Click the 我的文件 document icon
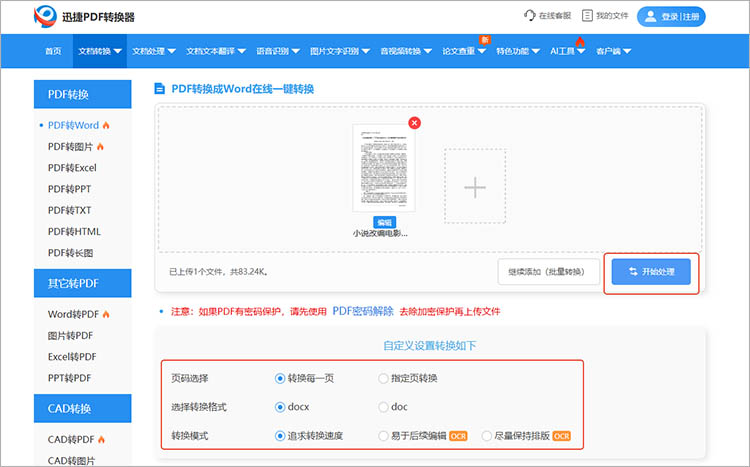Viewport: 750px width, 467px height. click(x=587, y=16)
